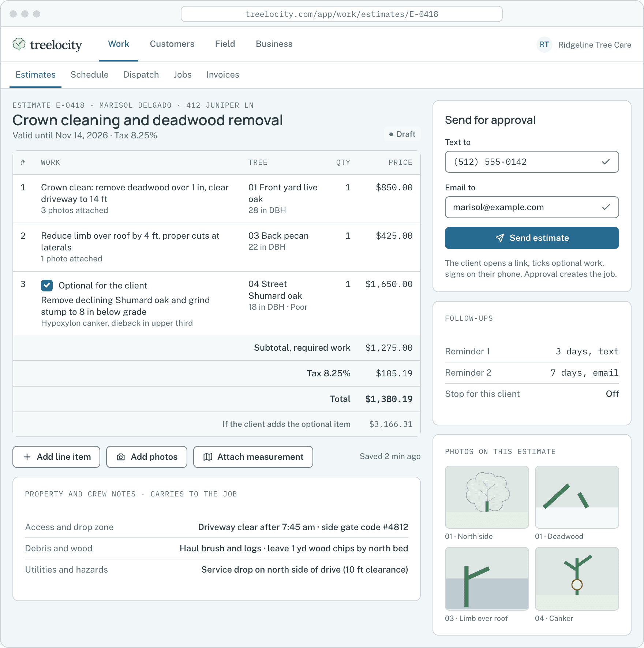Screen dimensions: 644x648
Task: Click the Add line item button
Action: click(x=56, y=457)
